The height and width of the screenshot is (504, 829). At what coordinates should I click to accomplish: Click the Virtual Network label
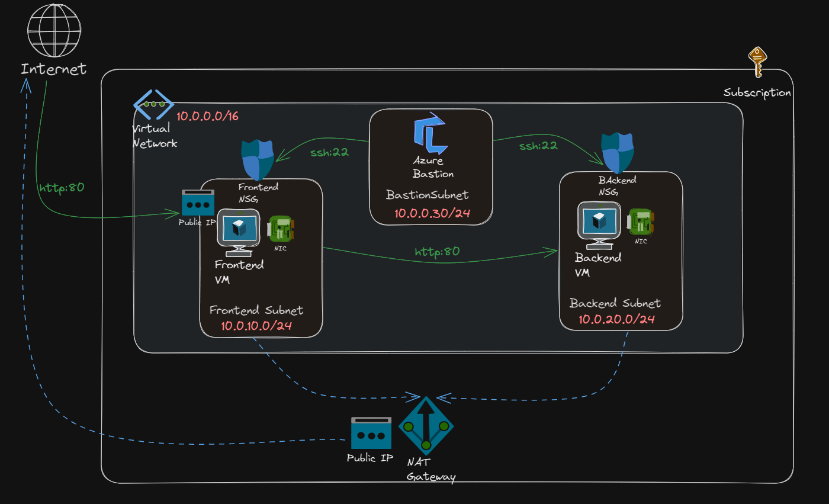tap(154, 136)
